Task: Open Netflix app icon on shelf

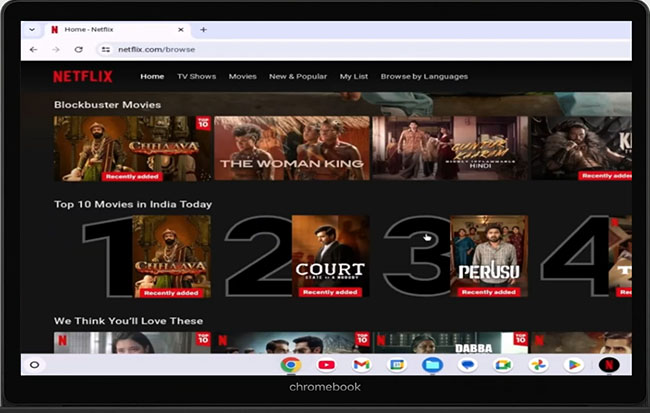Action: (609, 365)
